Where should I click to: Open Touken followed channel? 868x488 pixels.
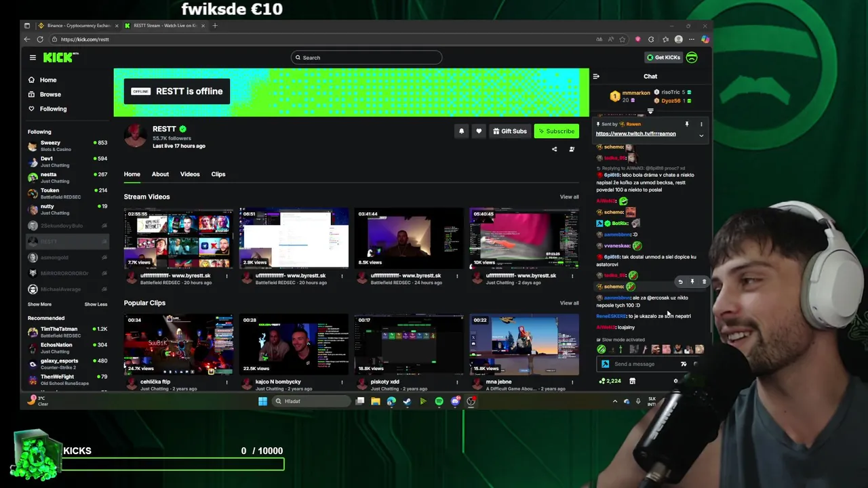tap(67, 193)
